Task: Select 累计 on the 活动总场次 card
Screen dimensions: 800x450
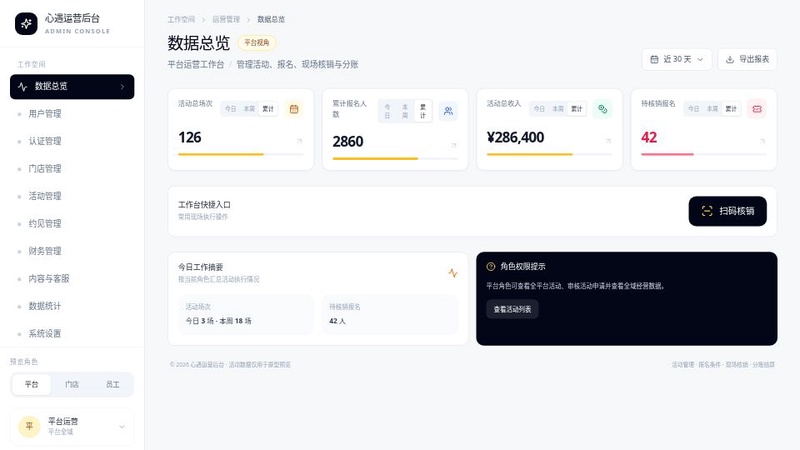Action: pyautogui.click(x=268, y=109)
